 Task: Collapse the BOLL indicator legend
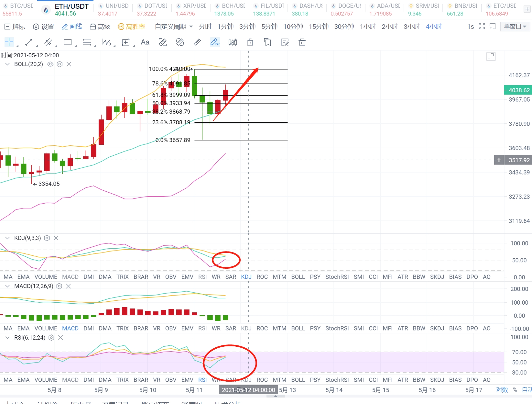[7, 64]
